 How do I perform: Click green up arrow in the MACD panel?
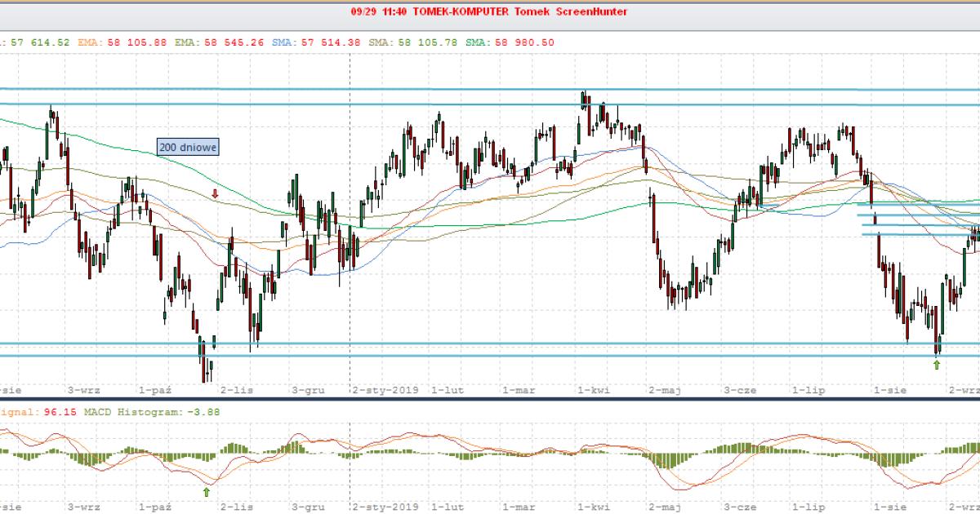[206, 491]
